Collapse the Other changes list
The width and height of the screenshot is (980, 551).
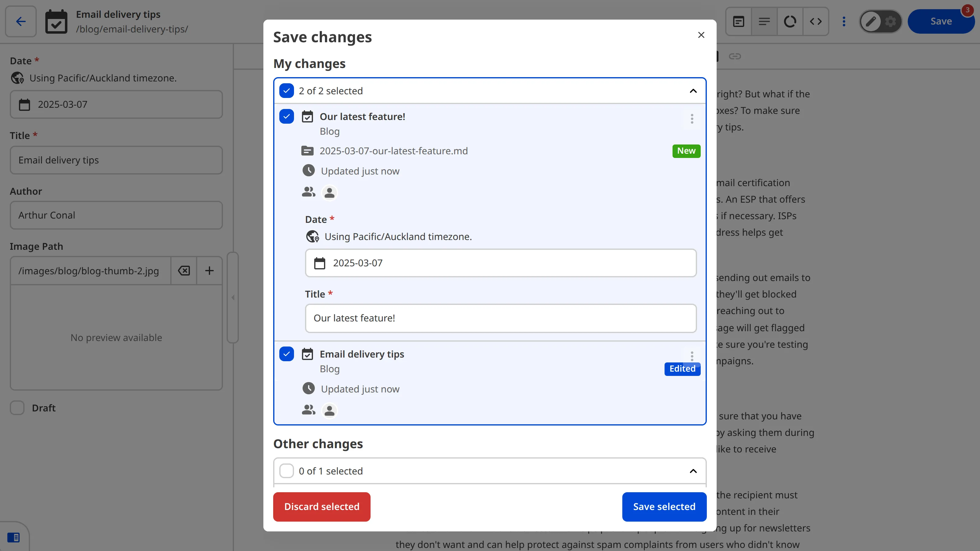click(x=693, y=471)
